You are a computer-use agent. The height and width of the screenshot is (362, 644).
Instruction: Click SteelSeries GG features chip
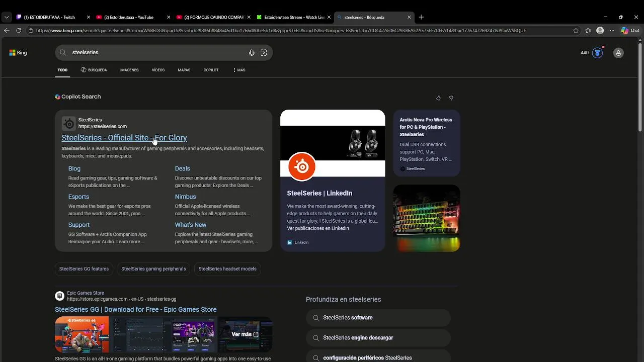(84, 269)
